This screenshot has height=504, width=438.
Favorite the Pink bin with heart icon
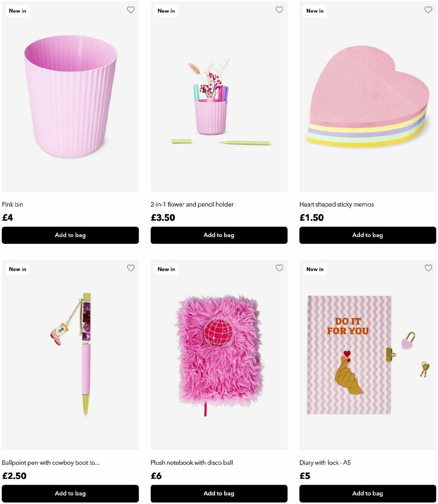coord(131,10)
